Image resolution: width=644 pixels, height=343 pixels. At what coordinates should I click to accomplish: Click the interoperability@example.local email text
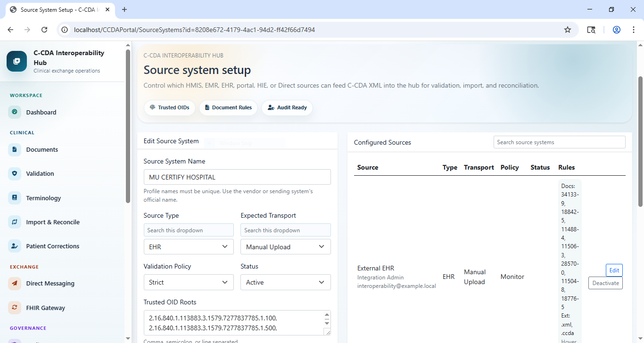396,286
